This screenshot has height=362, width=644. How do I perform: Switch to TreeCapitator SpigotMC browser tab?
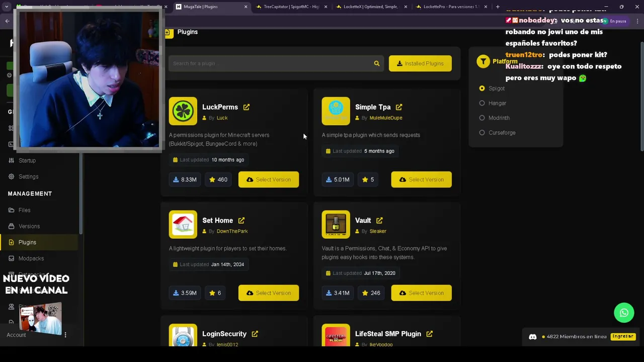pos(291,7)
